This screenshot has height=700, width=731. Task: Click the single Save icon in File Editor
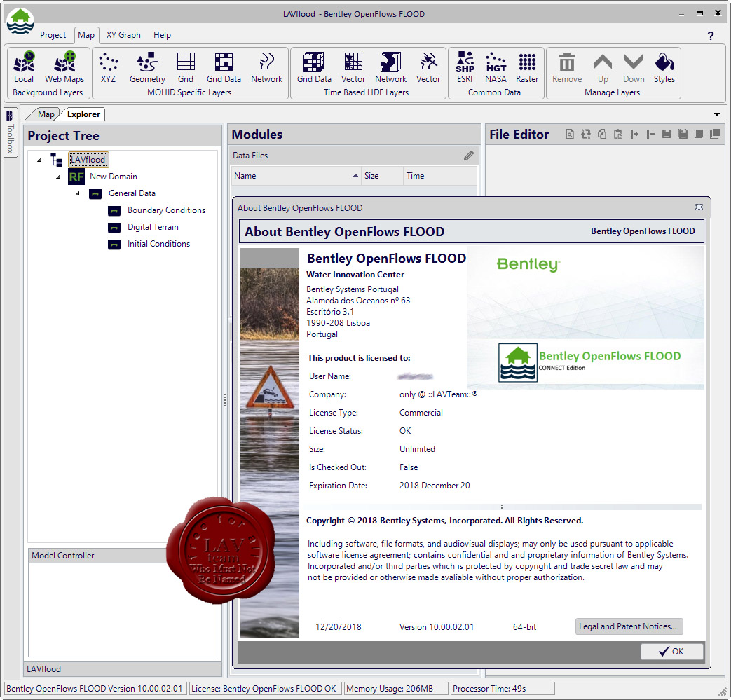[667, 135]
